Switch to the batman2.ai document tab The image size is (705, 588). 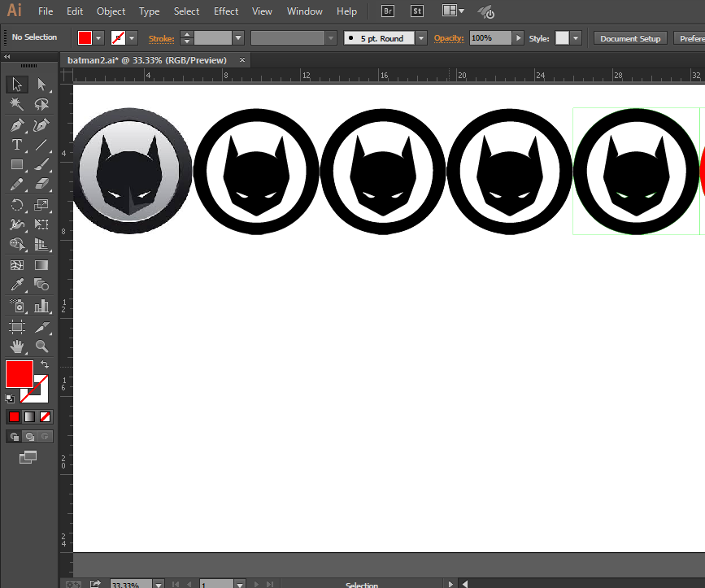click(x=146, y=59)
